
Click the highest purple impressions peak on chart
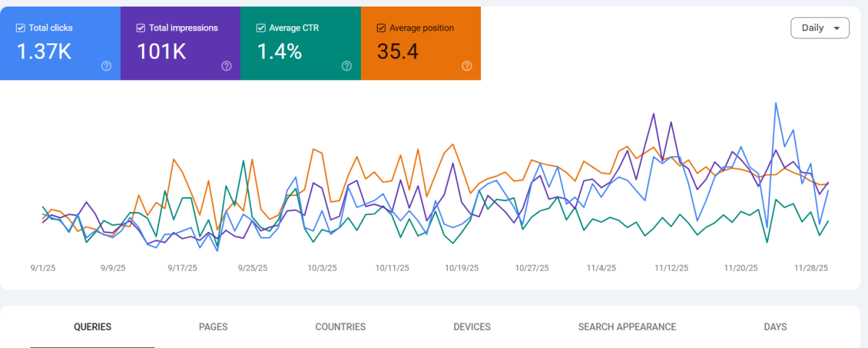pyautogui.click(x=654, y=114)
